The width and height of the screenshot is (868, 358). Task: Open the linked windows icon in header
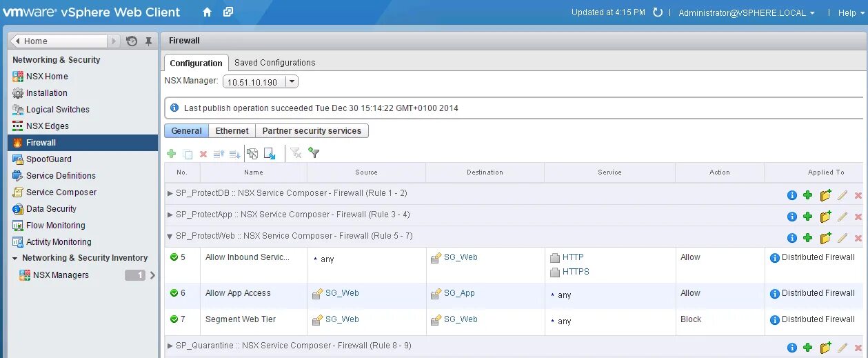[x=228, y=12]
